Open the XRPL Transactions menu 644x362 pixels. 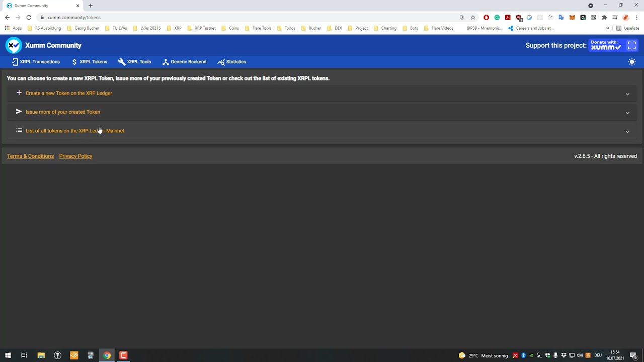(x=36, y=62)
